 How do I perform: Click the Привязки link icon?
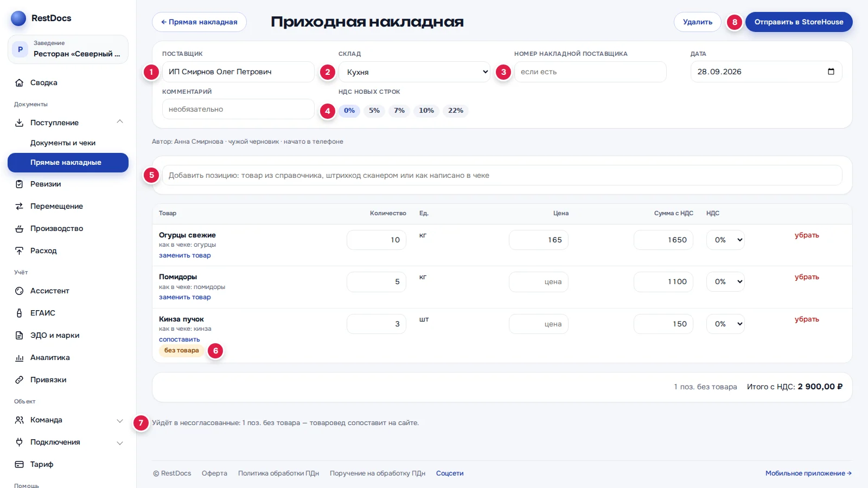pyautogui.click(x=19, y=380)
